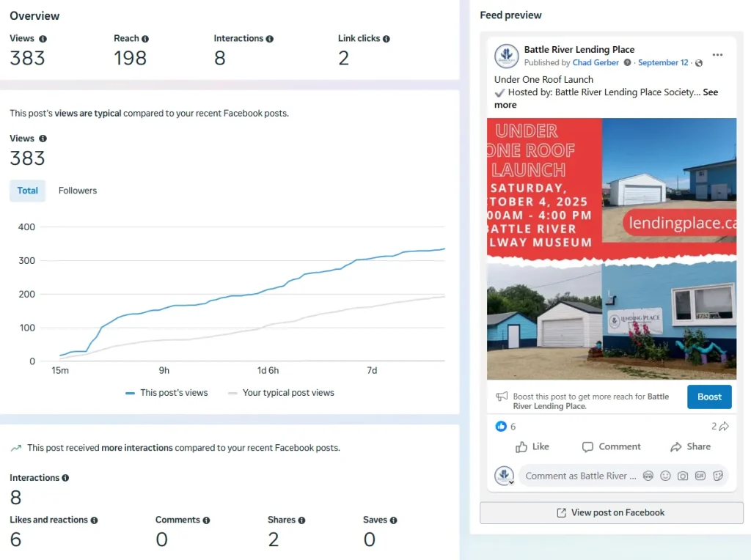Screen dimensions: 751x560
Task: Click View post on Facebook
Action: pos(611,513)
